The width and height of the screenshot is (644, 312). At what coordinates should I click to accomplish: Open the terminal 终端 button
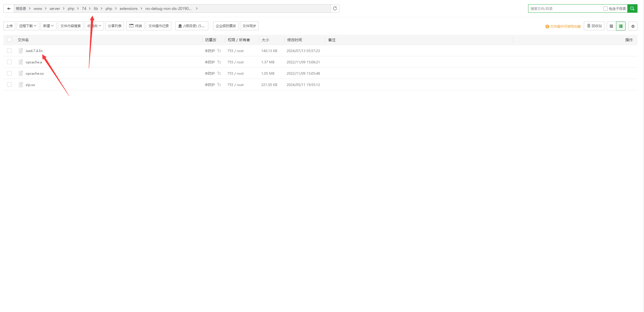(135, 26)
